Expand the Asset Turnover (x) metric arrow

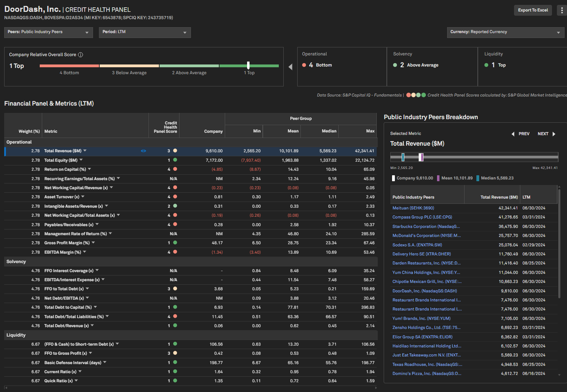(83, 197)
